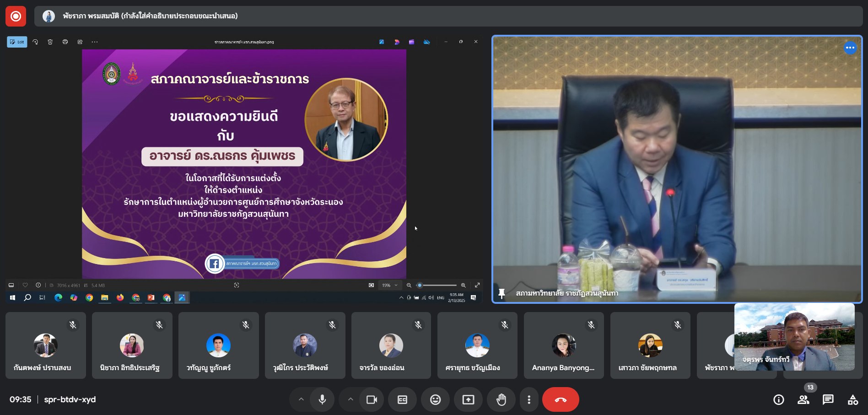Click the raise hand icon
868x415 pixels.
click(501, 399)
